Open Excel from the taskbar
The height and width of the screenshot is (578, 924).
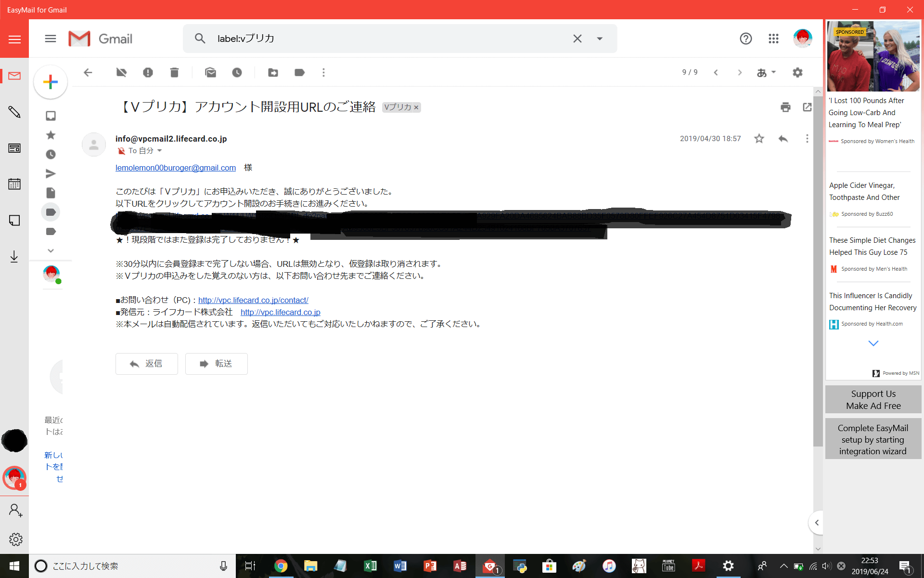[370, 566]
